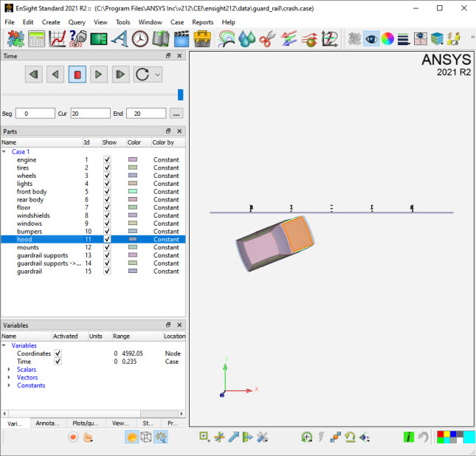Toggle hidden line cube icon
The width and height of the screenshot is (476, 456).
click(x=146, y=437)
